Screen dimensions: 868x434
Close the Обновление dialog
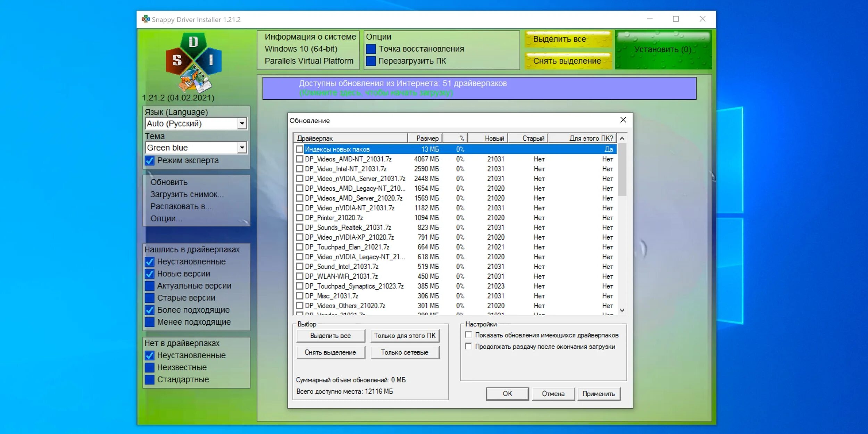(x=623, y=120)
